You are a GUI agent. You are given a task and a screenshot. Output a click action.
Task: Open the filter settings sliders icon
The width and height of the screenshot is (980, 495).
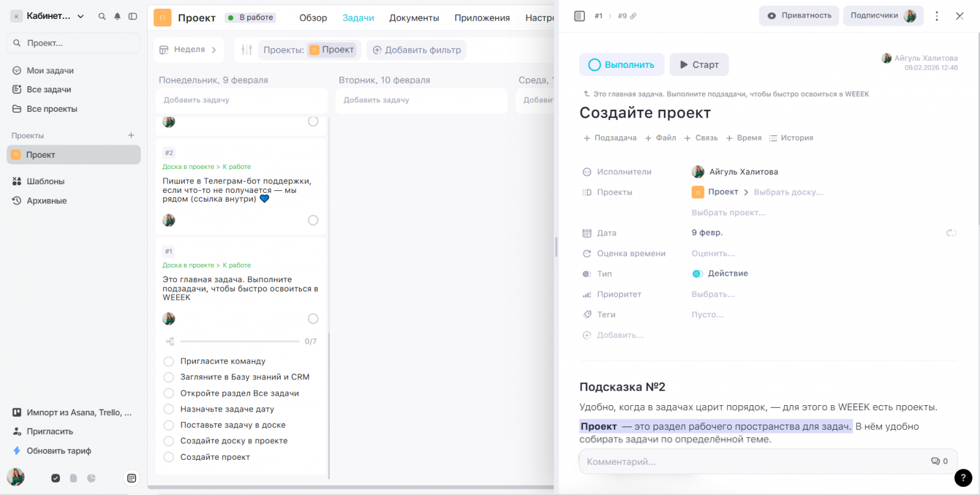(x=247, y=50)
